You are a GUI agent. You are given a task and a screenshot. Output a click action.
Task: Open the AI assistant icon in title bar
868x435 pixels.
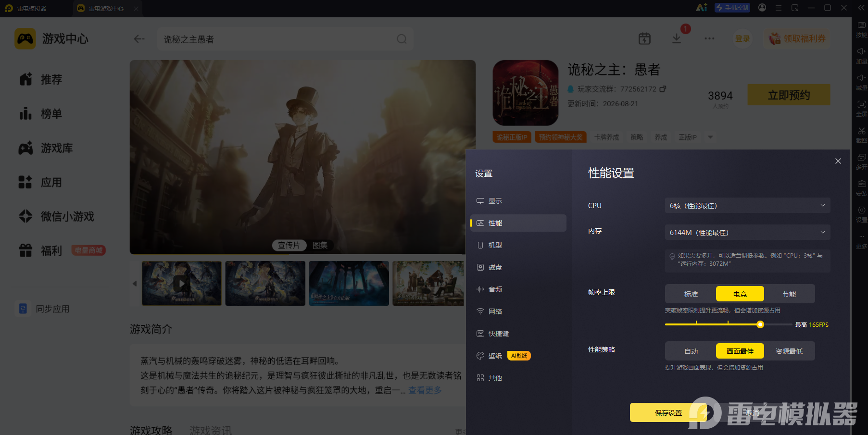[702, 8]
